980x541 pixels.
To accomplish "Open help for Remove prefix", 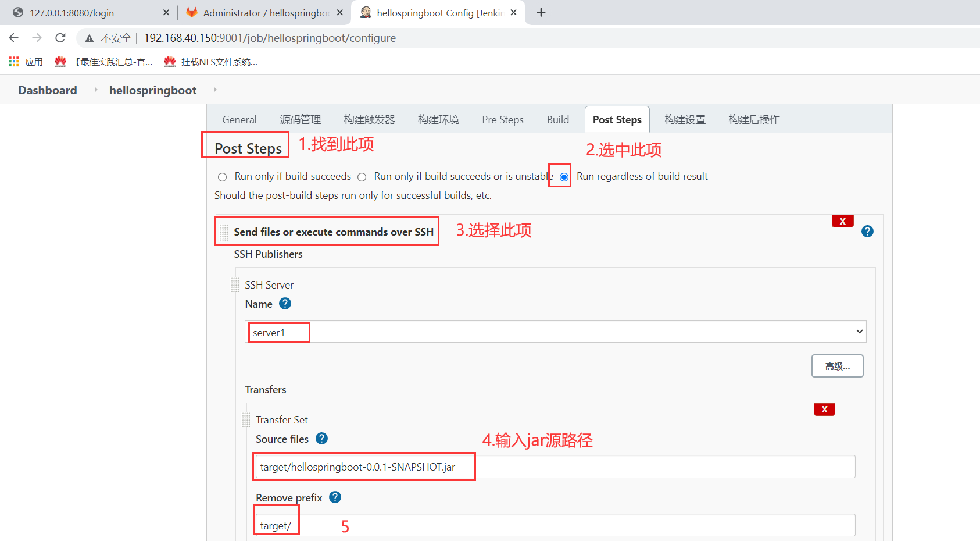I will tap(335, 497).
